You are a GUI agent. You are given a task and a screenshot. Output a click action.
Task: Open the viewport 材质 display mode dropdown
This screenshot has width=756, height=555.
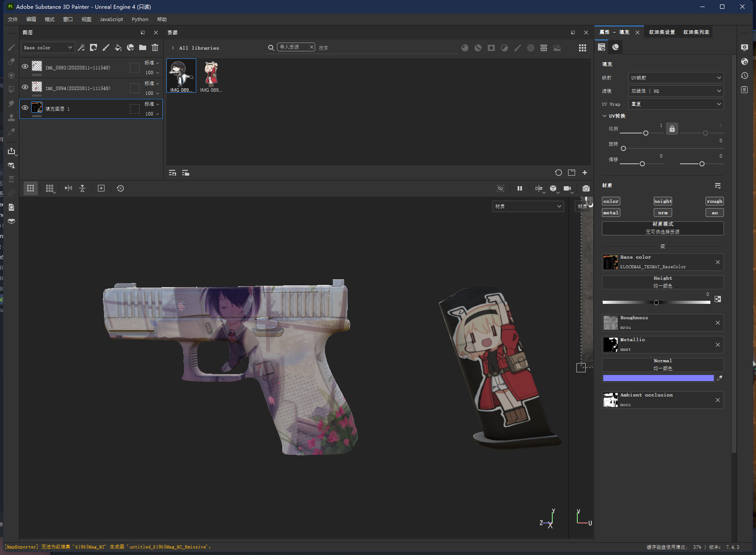[x=528, y=206]
